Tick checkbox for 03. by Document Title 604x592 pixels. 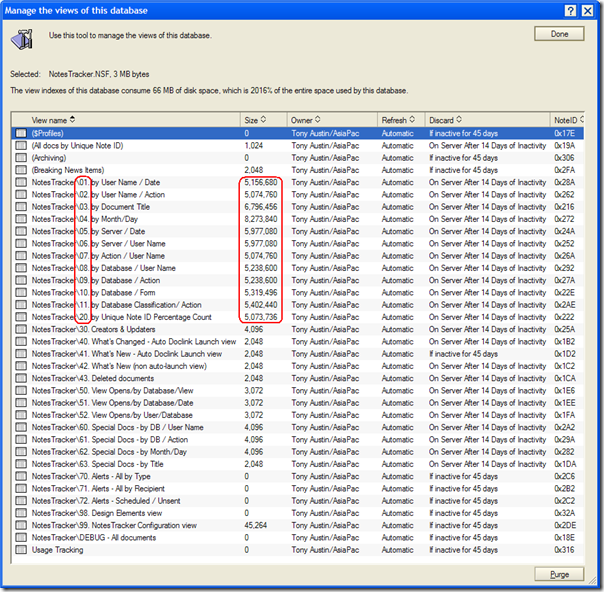21,207
